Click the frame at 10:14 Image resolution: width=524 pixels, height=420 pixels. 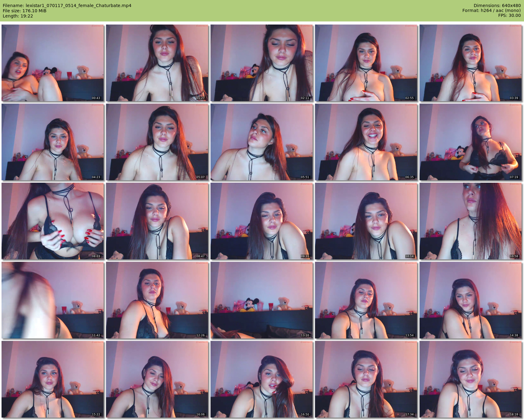pos(366,221)
